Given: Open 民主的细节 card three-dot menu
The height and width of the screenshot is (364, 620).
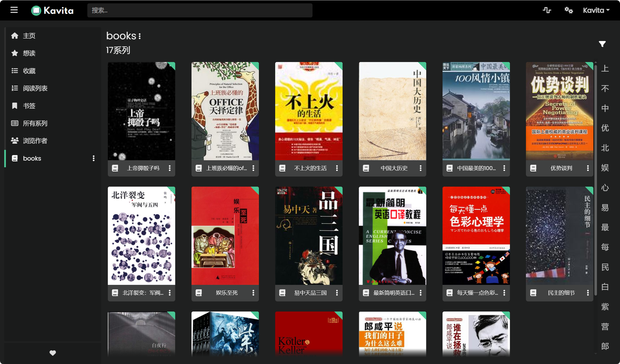Looking at the screenshot, I should 588,293.
